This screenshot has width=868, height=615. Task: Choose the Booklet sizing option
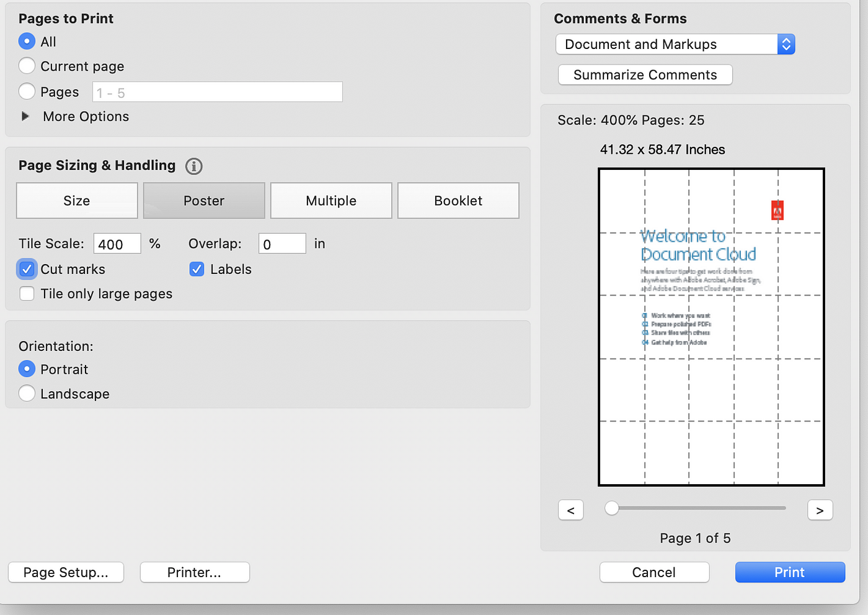point(458,200)
